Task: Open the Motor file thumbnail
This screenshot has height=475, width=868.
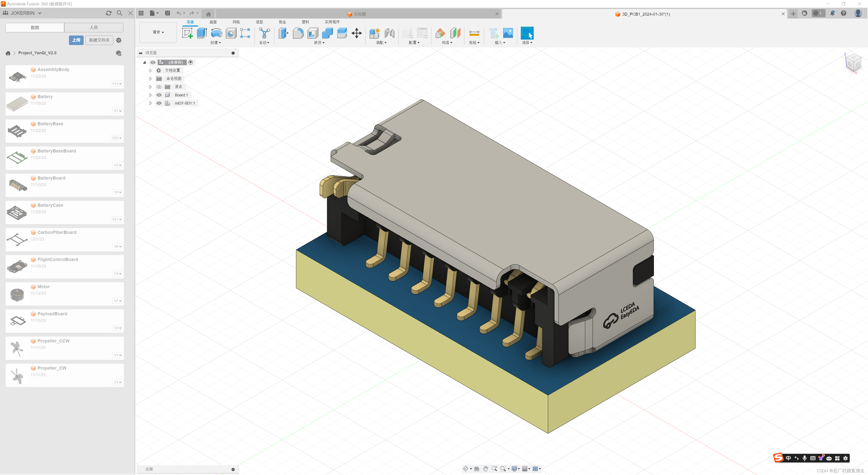Action: coord(17,294)
